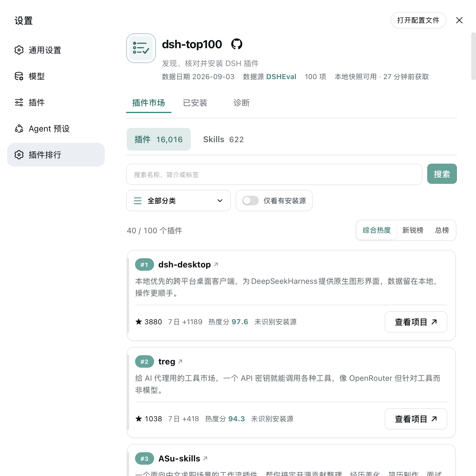Open the ASu-skills project title link
This screenshot has width=476, height=476.
pos(179,458)
